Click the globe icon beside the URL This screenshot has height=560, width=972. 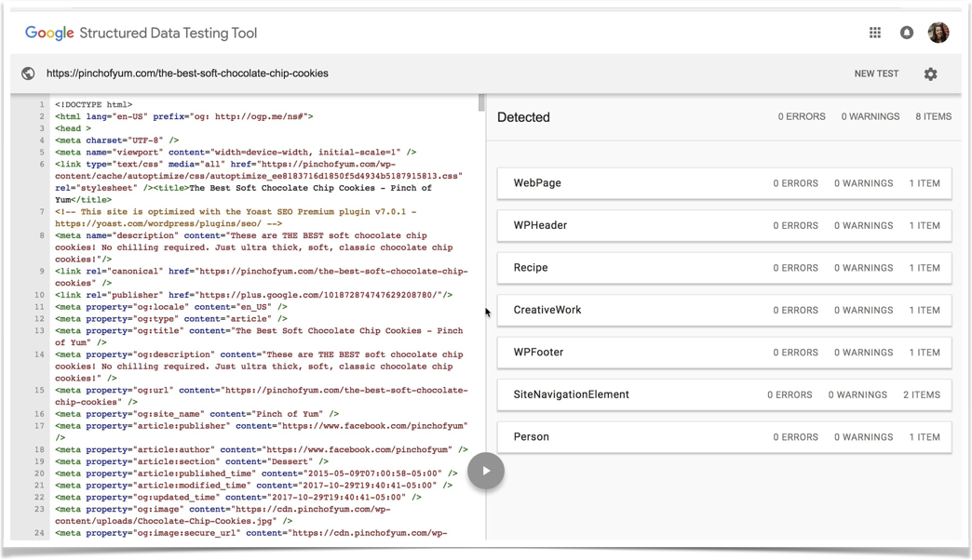click(28, 73)
